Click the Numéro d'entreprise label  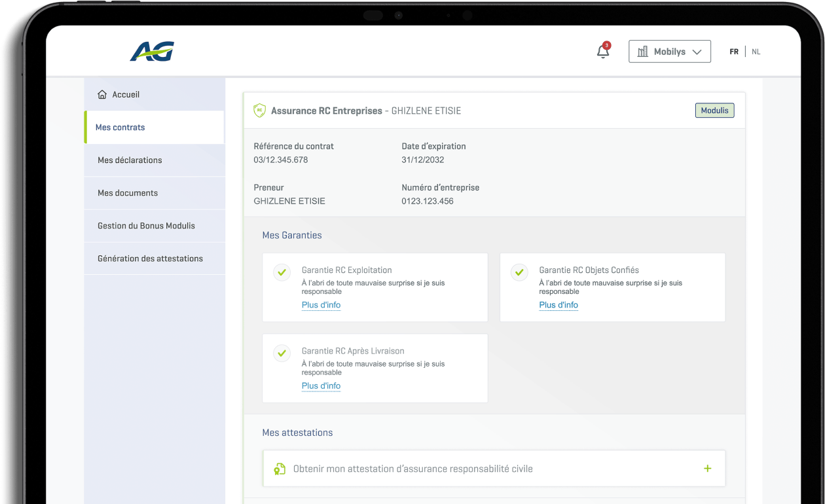[441, 188]
